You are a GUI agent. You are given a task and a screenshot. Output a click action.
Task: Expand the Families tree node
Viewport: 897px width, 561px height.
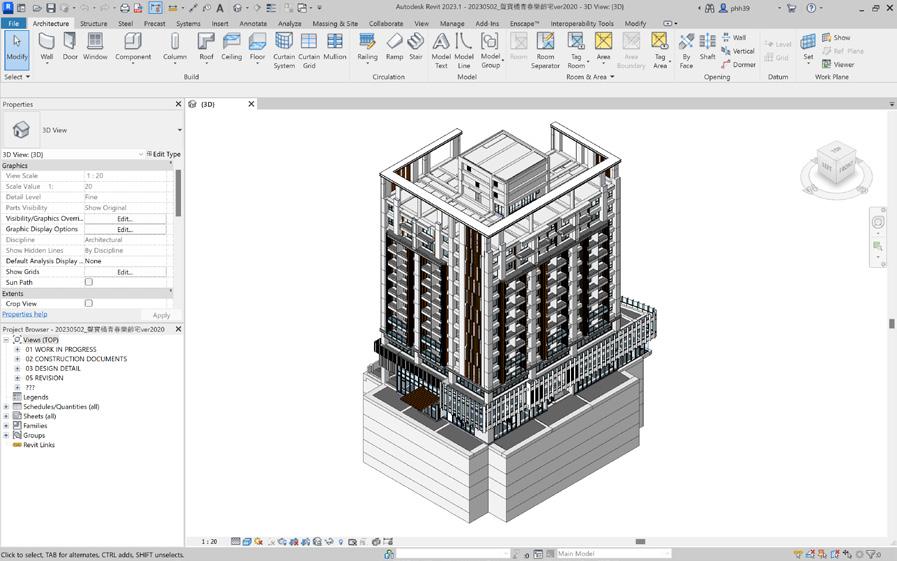point(6,426)
